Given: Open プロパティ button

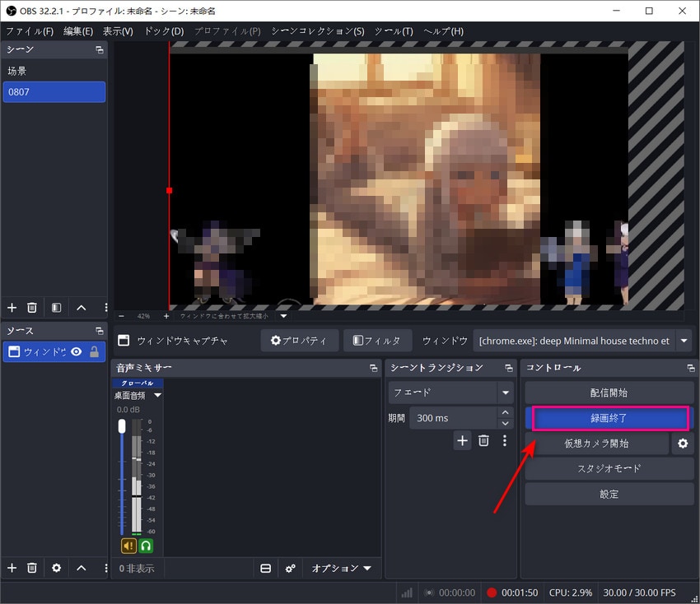Looking at the screenshot, I should [x=300, y=341].
